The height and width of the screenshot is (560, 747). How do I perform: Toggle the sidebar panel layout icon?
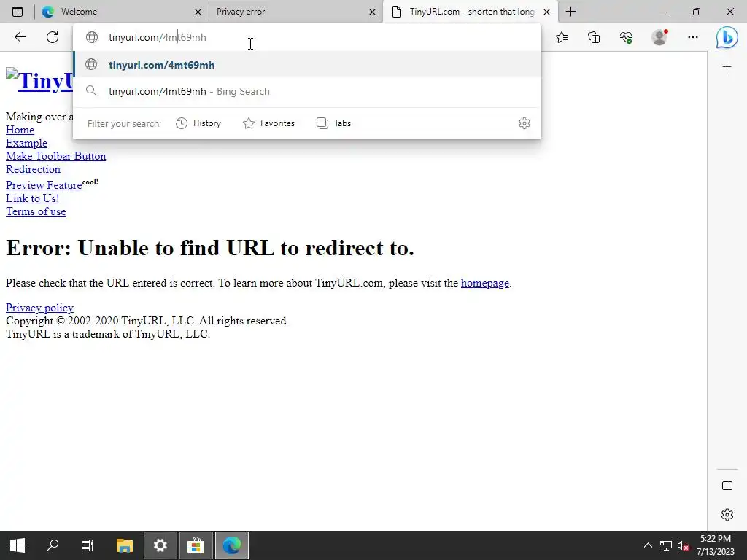[727, 486]
